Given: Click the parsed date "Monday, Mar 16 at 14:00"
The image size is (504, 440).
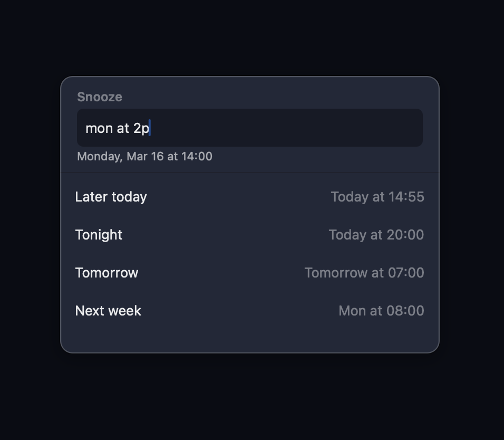Looking at the screenshot, I should [x=144, y=156].
